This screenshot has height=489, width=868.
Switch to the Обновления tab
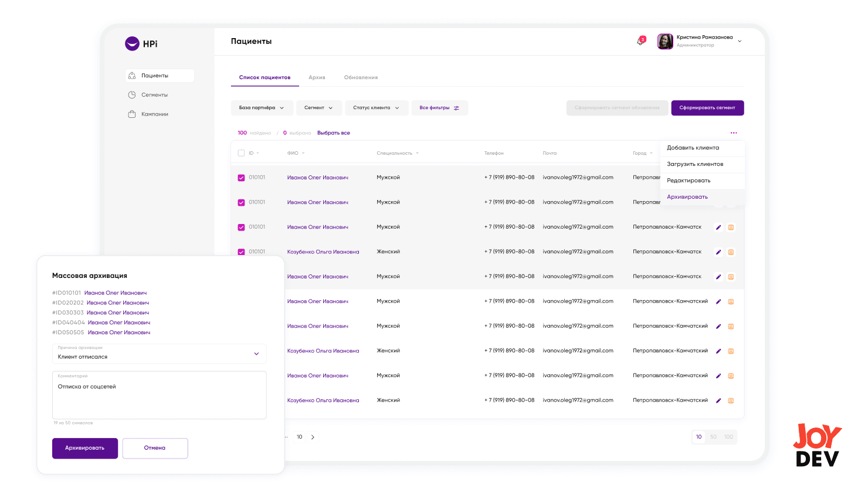click(361, 77)
